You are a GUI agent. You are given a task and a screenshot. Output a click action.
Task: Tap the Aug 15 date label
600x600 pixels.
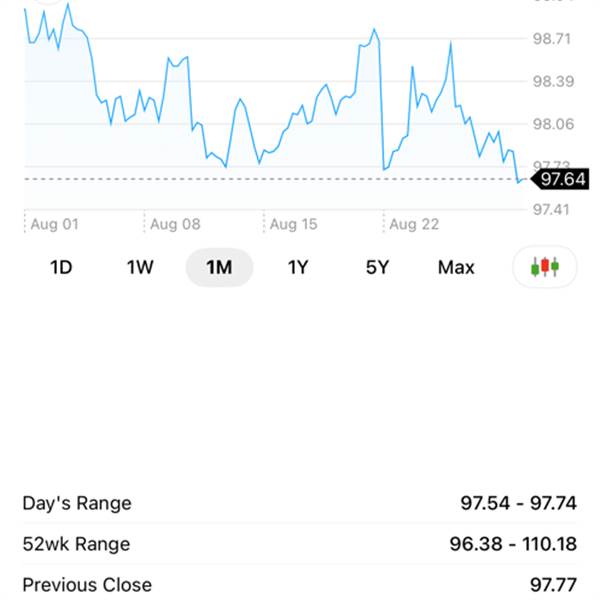[293, 224]
